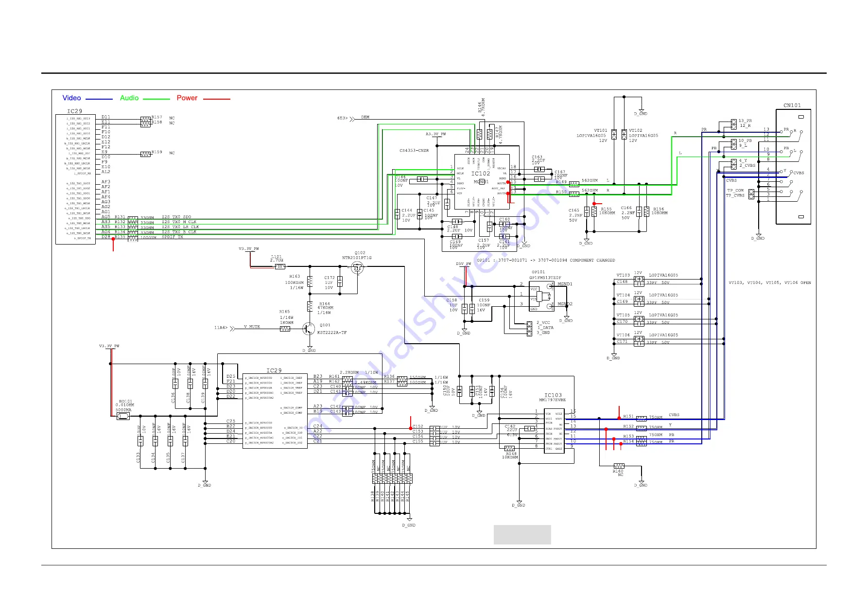Click the MM1797EVBE part number
This screenshot has width=868, height=614.
(x=553, y=400)
